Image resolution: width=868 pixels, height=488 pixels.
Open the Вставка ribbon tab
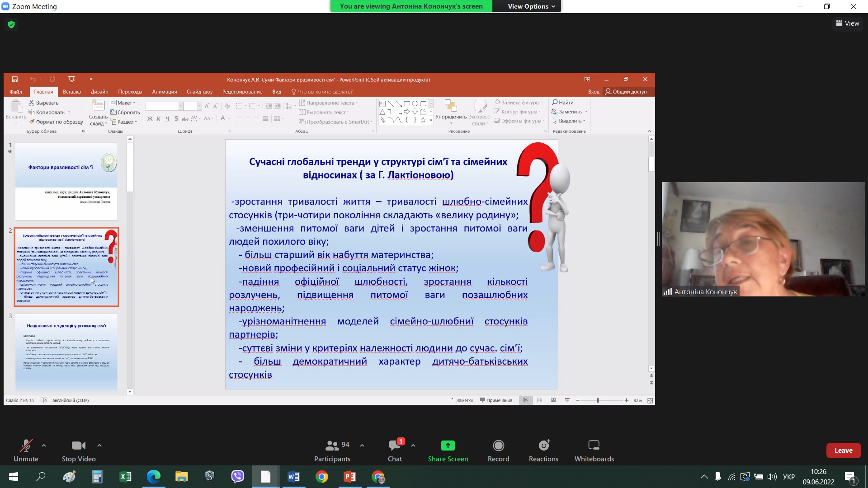click(71, 92)
